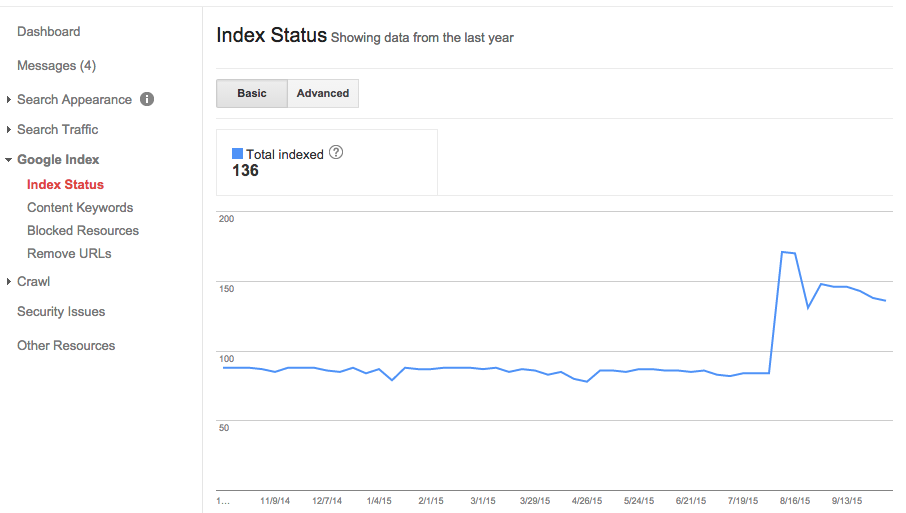Click the help icon next to Total indexed
Screen dimensions: 906x513
point(336,153)
